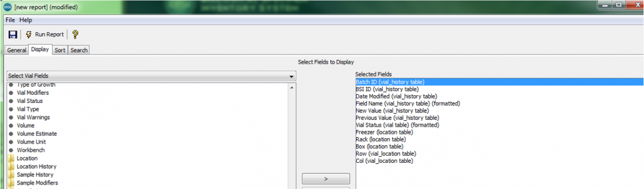644x189 pixels.
Task: Open the Location History folder entry
Action: [37, 166]
